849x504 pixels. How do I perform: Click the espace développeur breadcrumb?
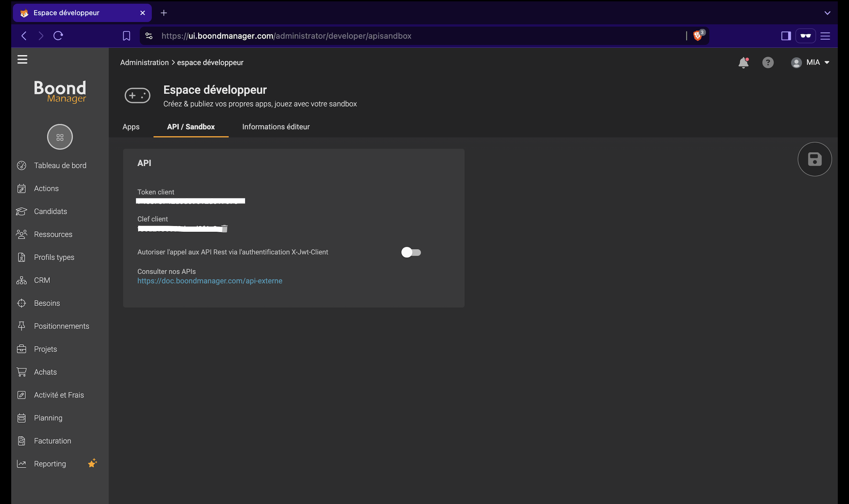tap(210, 62)
